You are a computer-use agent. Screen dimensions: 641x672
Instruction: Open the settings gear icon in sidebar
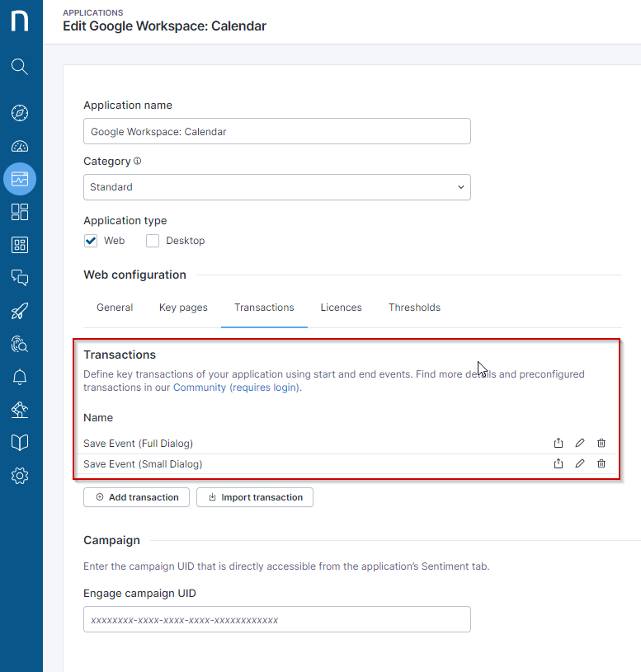pyautogui.click(x=20, y=476)
